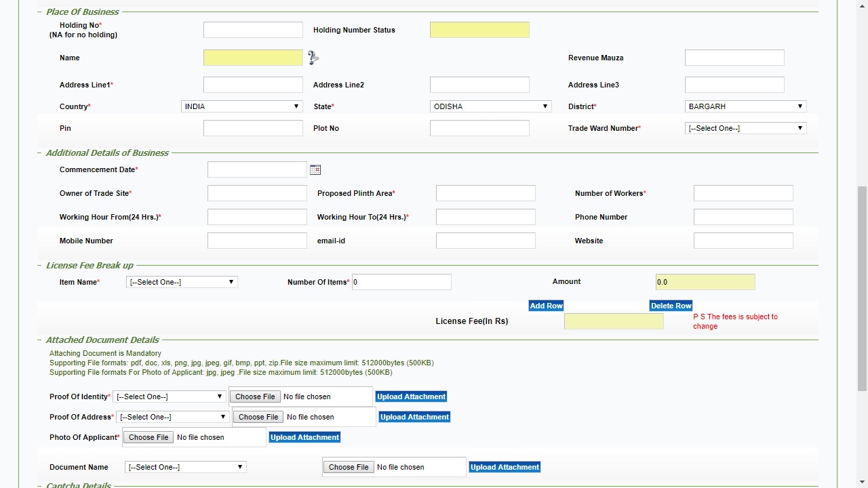Viewport: 868px width, 488px height.
Task: Click the License Fee amount field
Action: tap(613, 321)
